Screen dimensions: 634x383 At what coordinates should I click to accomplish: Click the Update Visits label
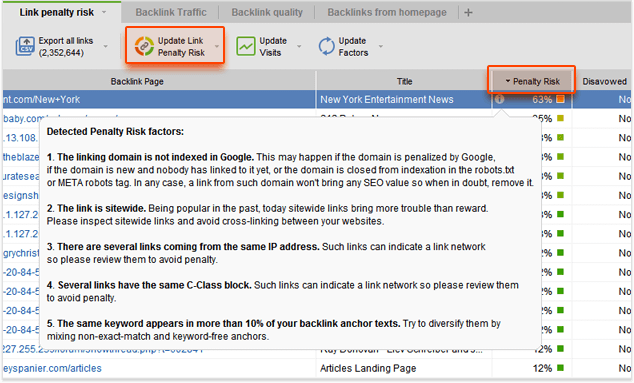click(273, 47)
